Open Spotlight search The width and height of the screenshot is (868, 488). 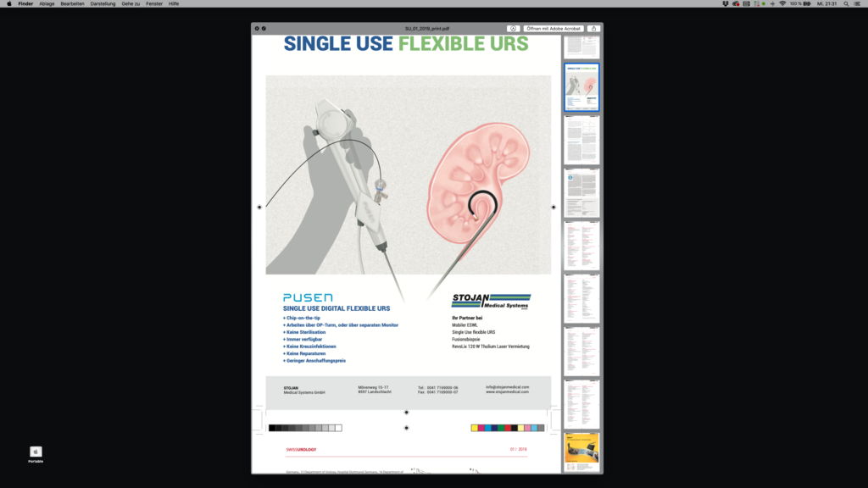[846, 4]
